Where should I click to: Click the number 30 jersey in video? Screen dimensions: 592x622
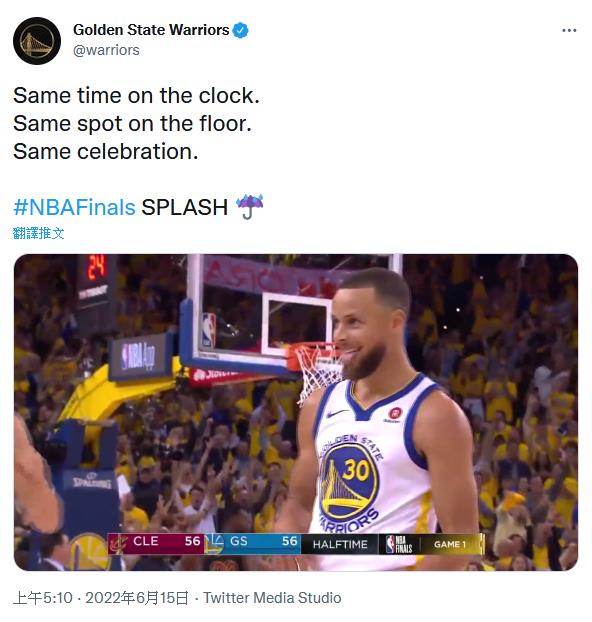click(356, 470)
